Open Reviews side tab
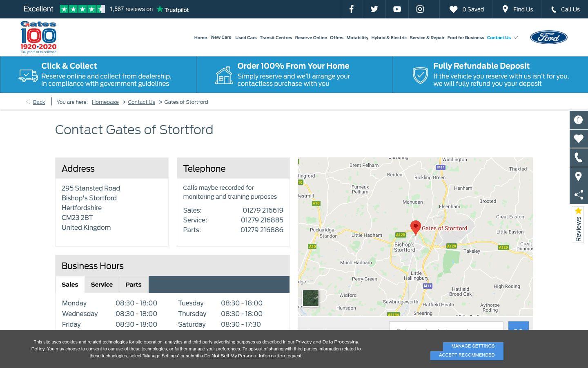The image size is (588, 368). [x=578, y=224]
